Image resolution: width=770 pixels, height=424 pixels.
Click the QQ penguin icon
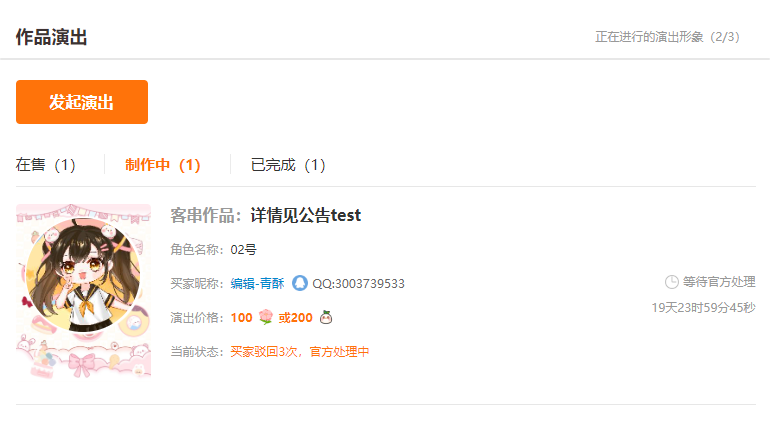pos(300,283)
